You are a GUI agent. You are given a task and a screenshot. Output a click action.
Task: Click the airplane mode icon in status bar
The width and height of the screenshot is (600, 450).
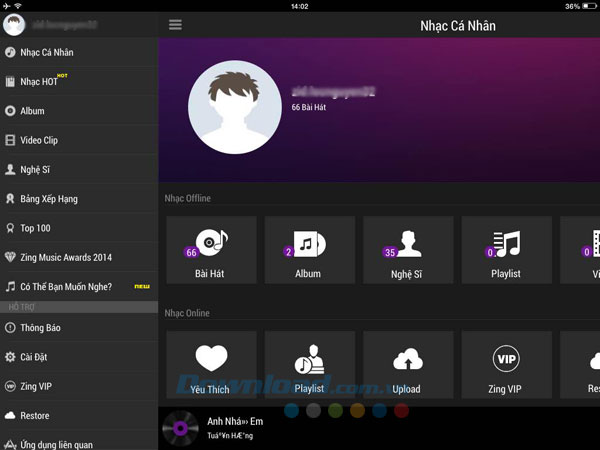coord(7,6)
